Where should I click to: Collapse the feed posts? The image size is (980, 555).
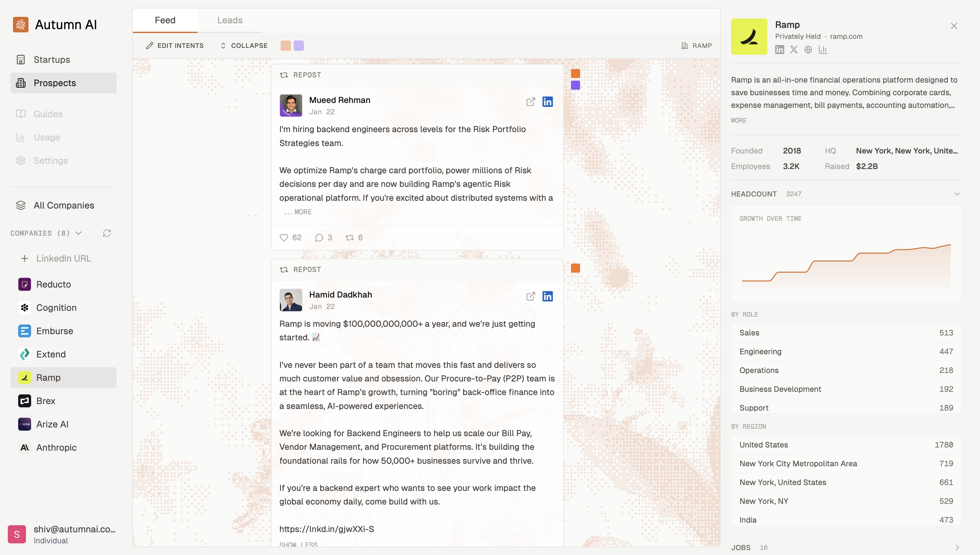(x=244, y=46)
